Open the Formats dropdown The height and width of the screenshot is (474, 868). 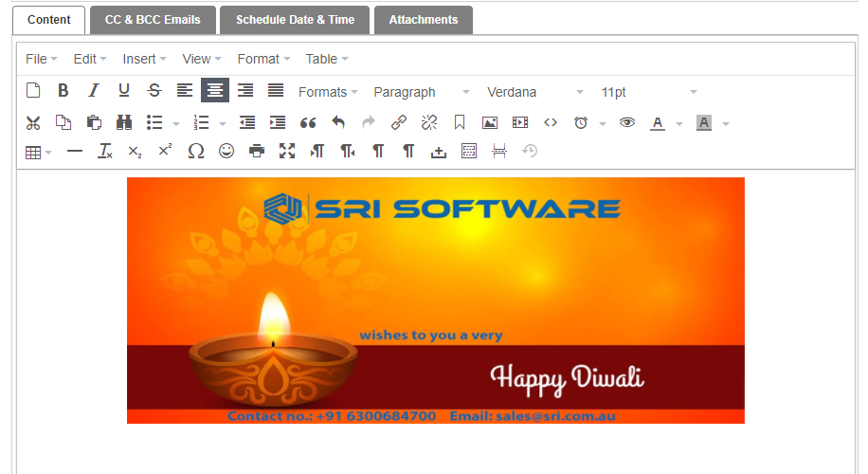[328, 92]
